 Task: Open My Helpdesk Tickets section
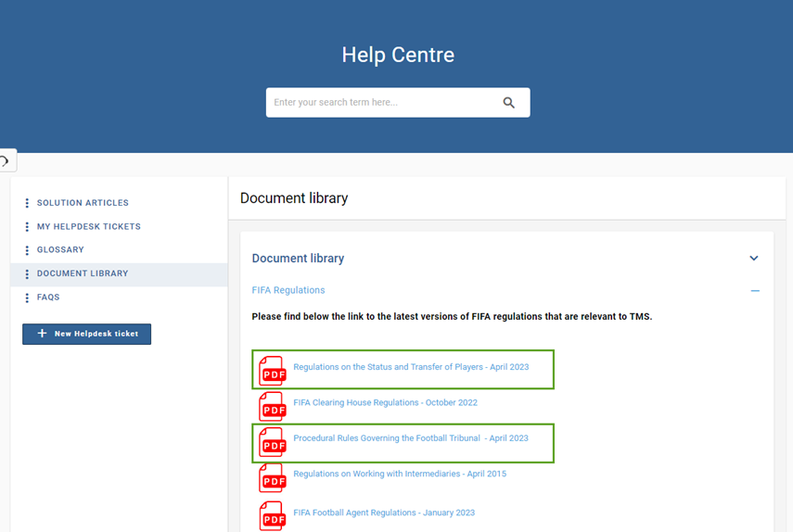click(x=89, y=226)
